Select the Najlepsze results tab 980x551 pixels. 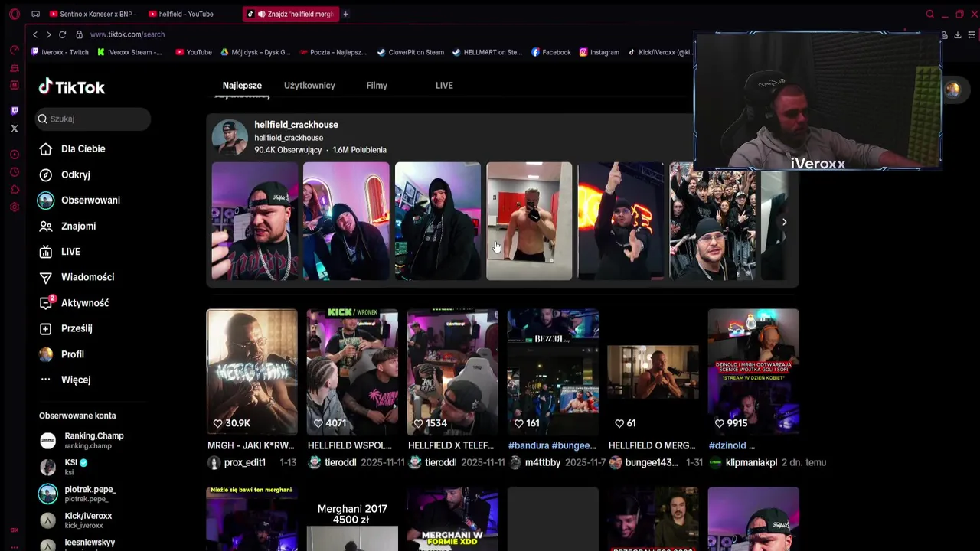pyautogui.click(x=242, y=86)
